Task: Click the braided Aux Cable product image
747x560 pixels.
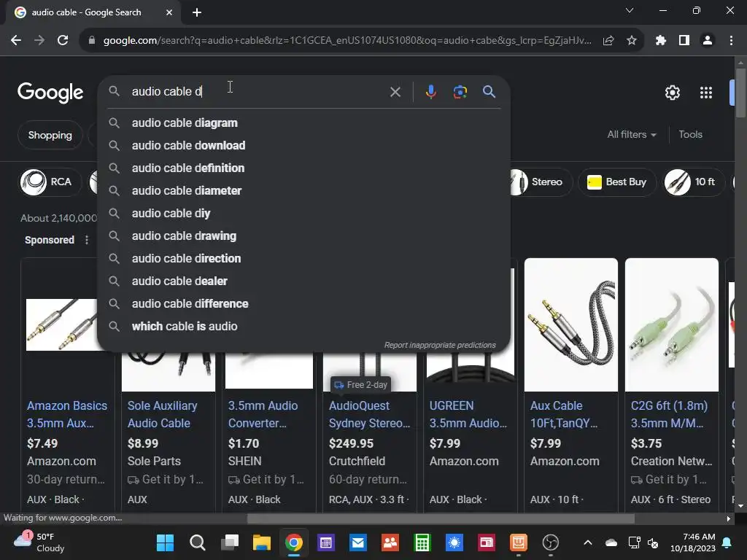Action: (570, 324)
